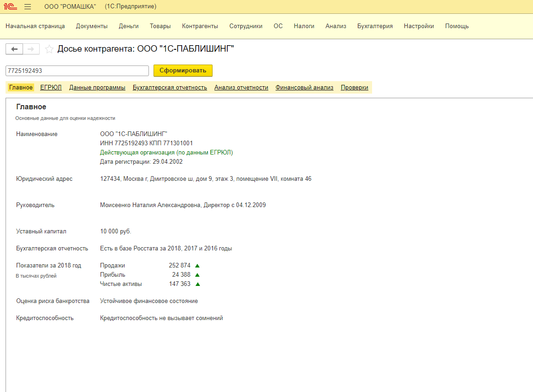Click the Главное section heading
The width and height of the screenshot is (533, 392).
click(31, 107)
